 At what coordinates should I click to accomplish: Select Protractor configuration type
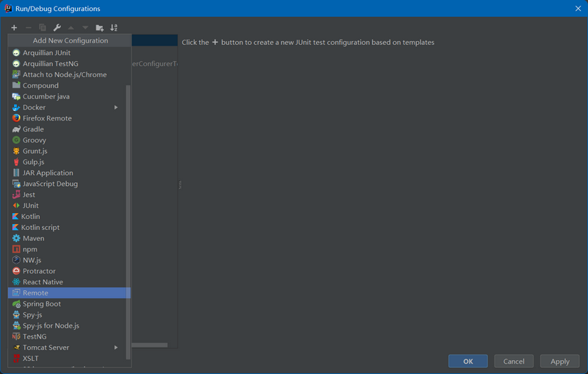(x=69, y=271)
